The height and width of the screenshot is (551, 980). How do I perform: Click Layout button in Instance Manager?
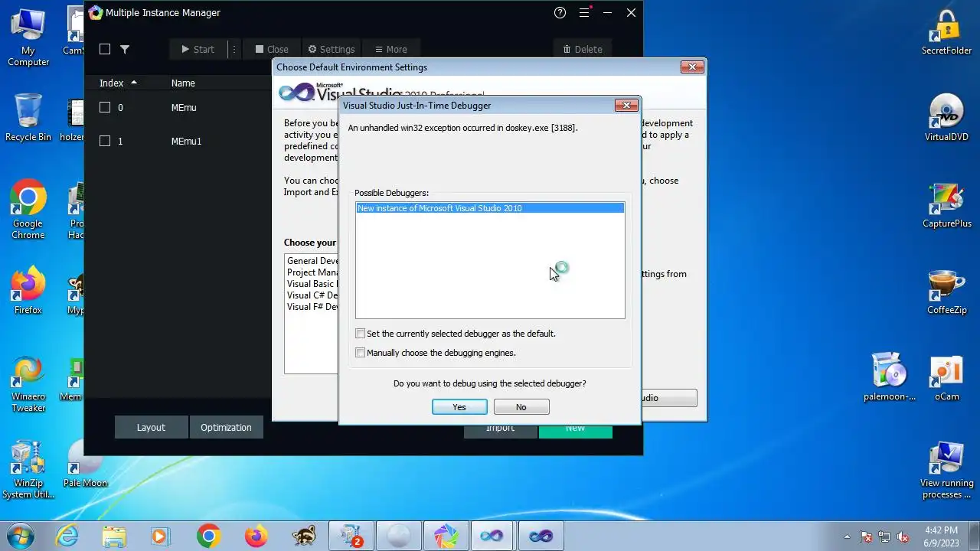tap(151, 427)
